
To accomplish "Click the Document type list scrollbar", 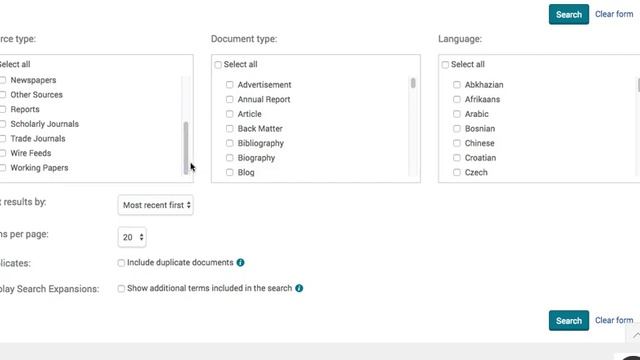I will pyautogui.click(x=413, y=83).
